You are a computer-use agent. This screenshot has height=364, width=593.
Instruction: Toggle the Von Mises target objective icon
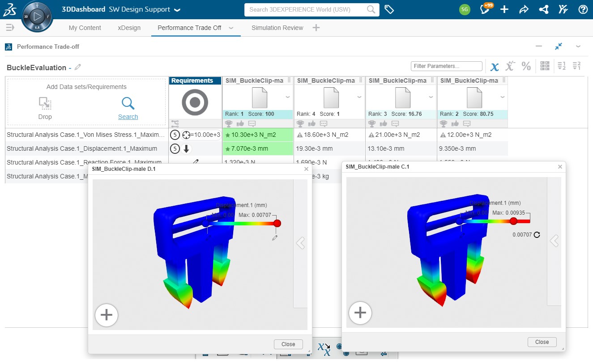click(x=187, y=135)
